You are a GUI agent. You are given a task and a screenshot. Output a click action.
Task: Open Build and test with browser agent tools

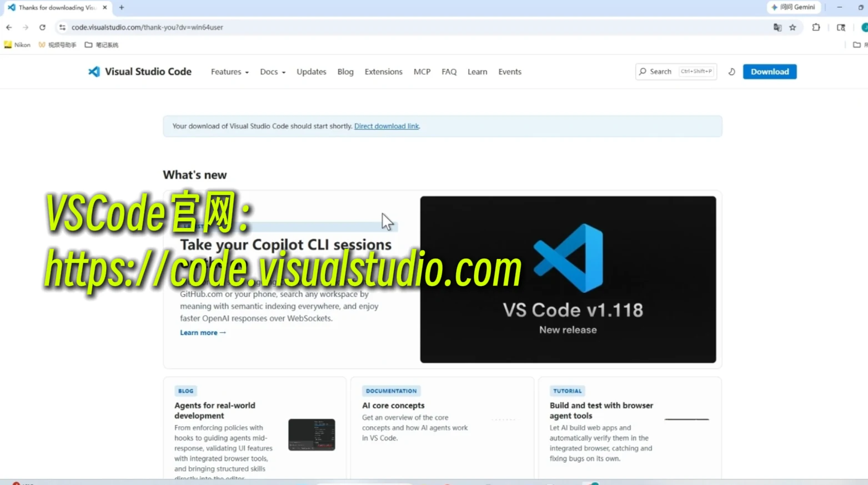coord(601,411)
